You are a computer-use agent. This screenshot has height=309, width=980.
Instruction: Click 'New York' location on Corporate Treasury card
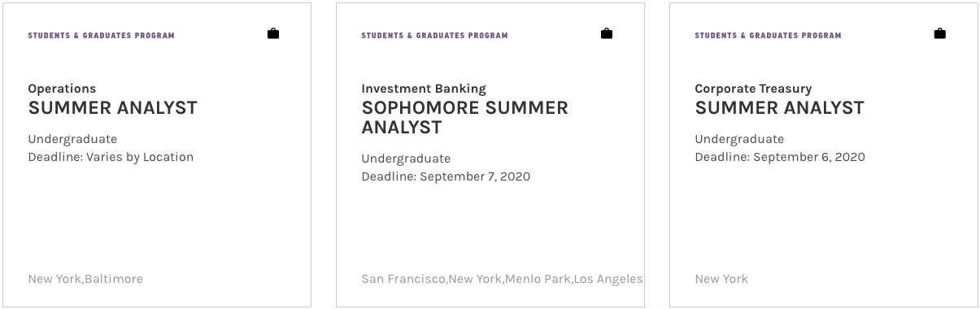[x=721, y=279]
